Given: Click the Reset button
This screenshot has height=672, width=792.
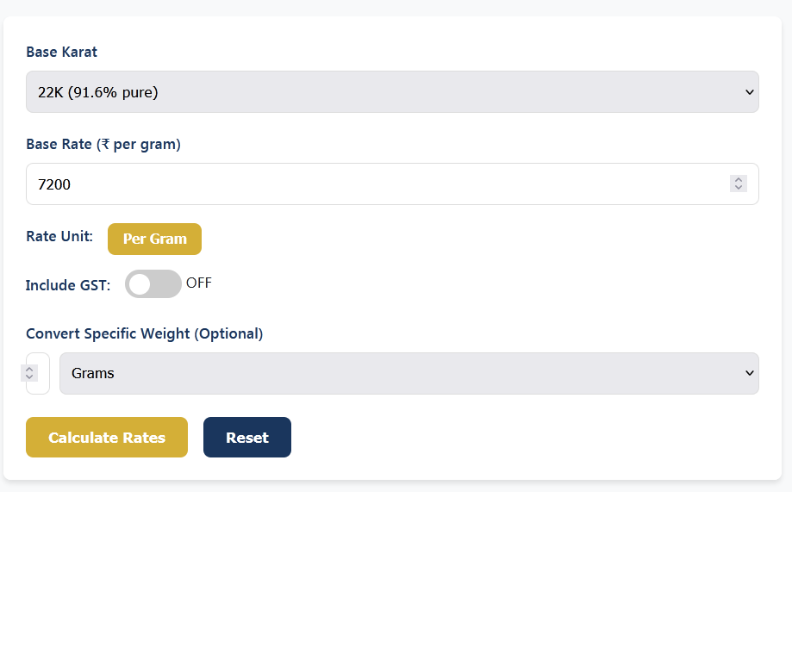Looking at the screenshot, I should pos(246,437).
